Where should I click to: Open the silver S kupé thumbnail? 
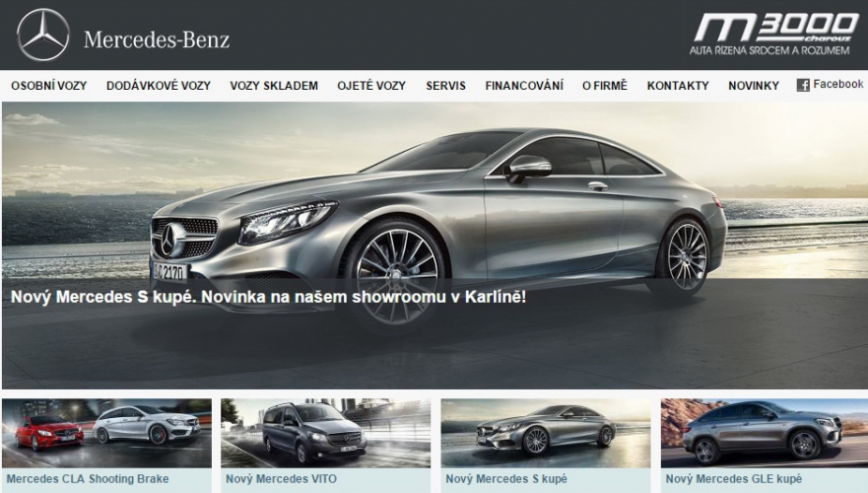546,433
